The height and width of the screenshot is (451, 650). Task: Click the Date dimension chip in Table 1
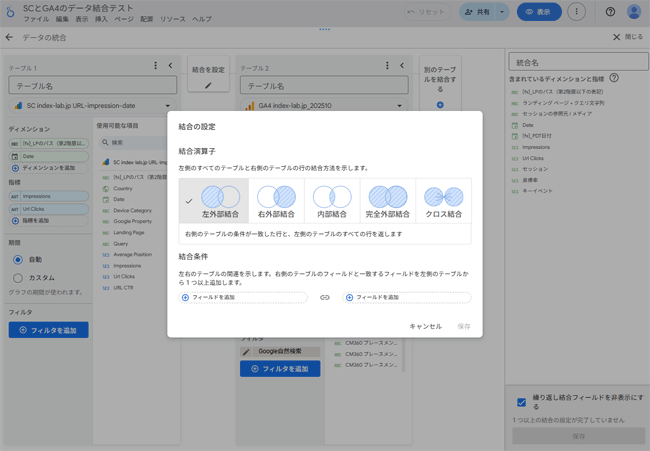pyautogui.click(x=49, y=156)
